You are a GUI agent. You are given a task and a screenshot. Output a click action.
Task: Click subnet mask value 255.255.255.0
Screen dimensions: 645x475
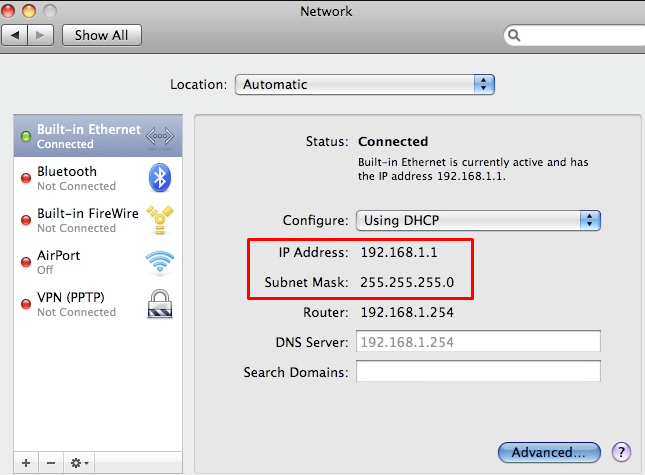407,282
